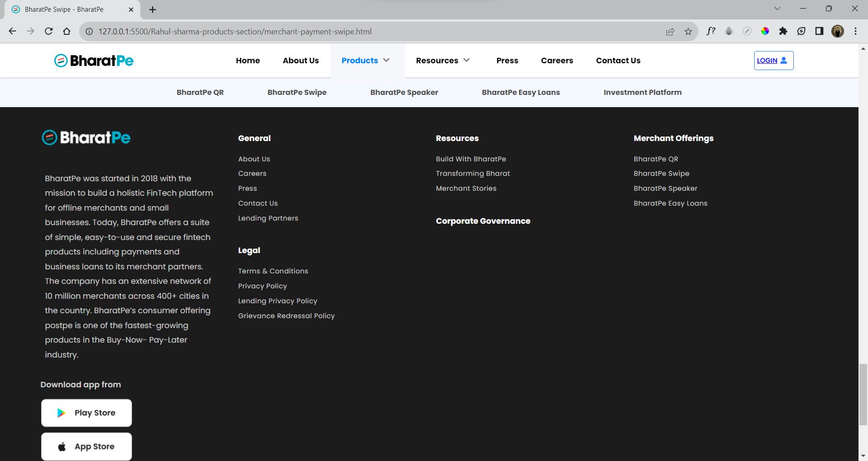Open Press in top navbar
The image size is (868, 461).
pos(507,61)
